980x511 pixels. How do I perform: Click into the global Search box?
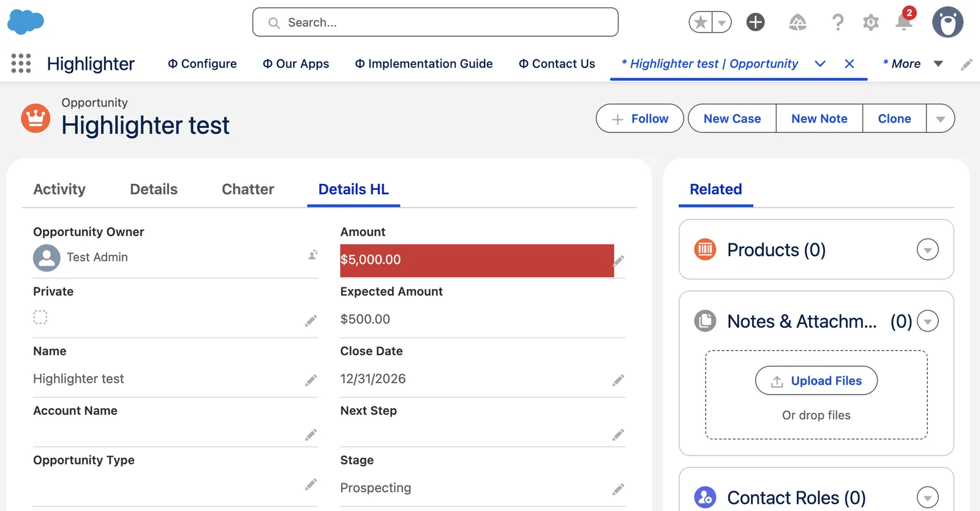point(435,22)
